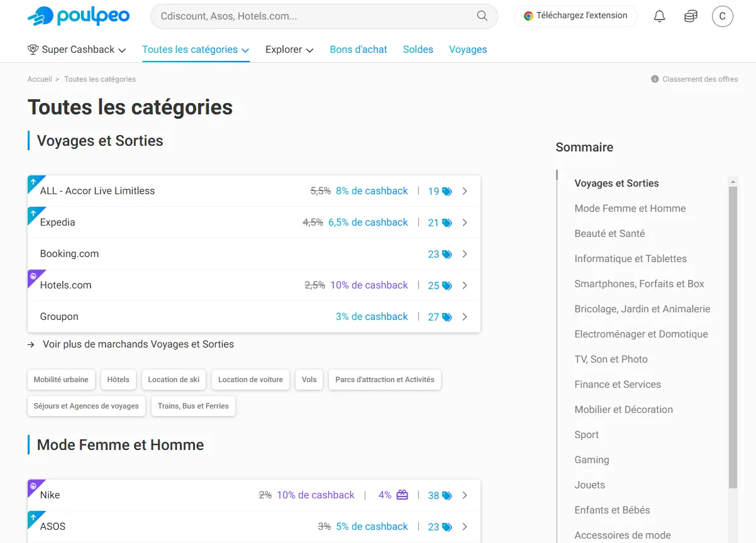756x543 pixels.
Task: Expand the Explorer dropdown menu
Action: [x=309, y=50]
